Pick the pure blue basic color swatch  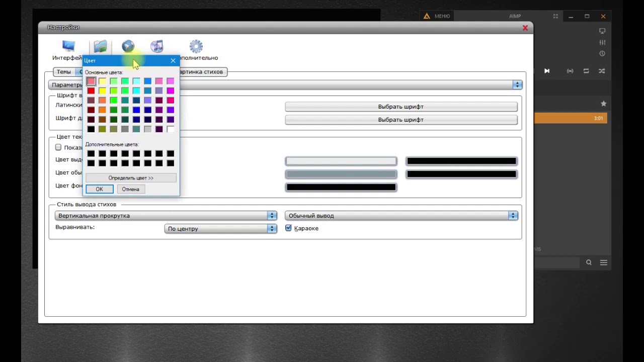point(136,110)
